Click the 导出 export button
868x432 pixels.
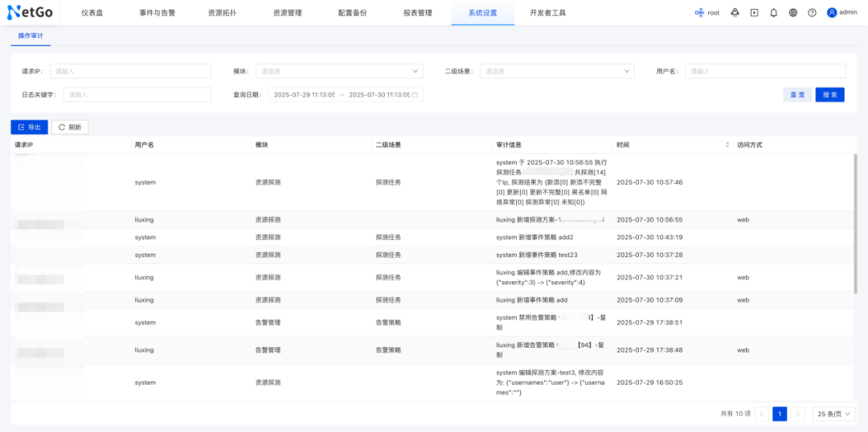pyautogui.click(x=29, y=127)
